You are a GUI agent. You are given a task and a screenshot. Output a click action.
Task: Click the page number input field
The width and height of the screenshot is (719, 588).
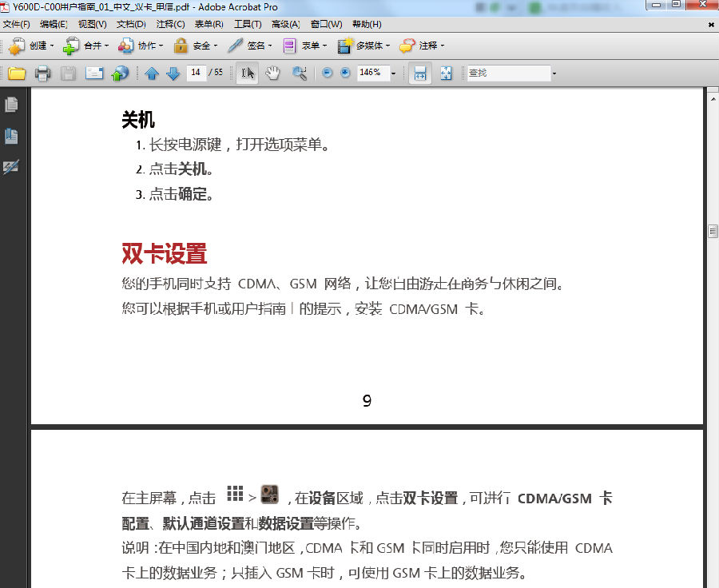196,73
